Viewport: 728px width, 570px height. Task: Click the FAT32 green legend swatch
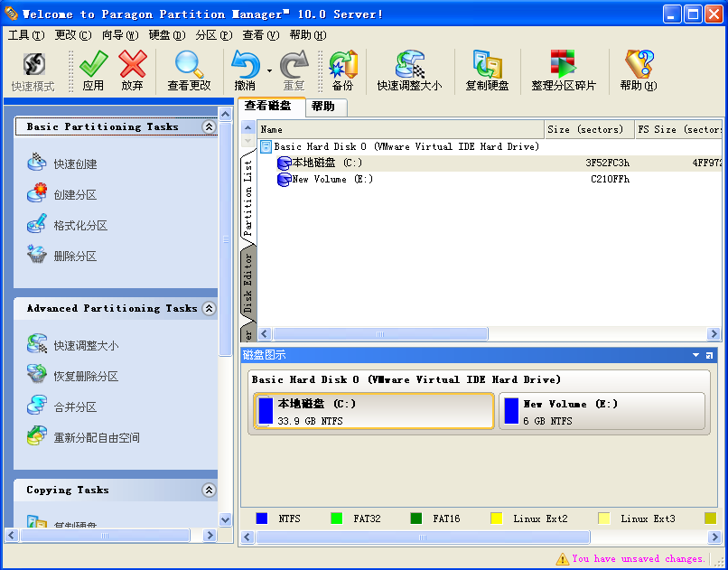click(x=336, y=519)
